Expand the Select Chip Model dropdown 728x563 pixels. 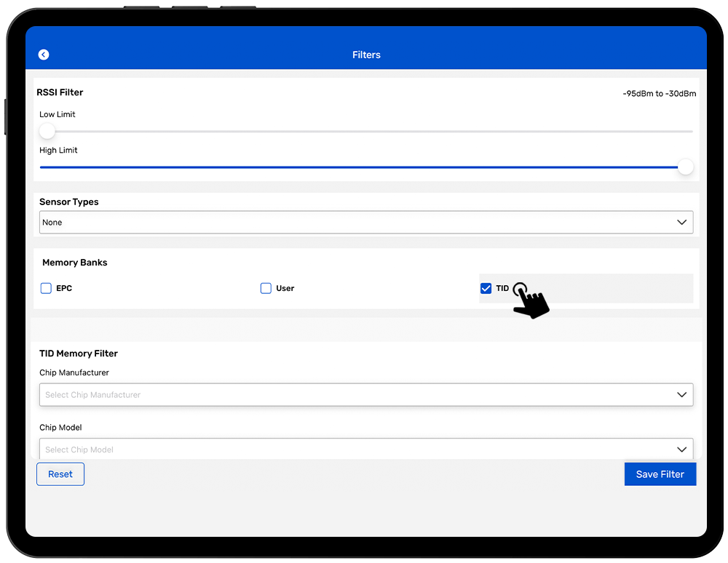(x=357, y=449)
